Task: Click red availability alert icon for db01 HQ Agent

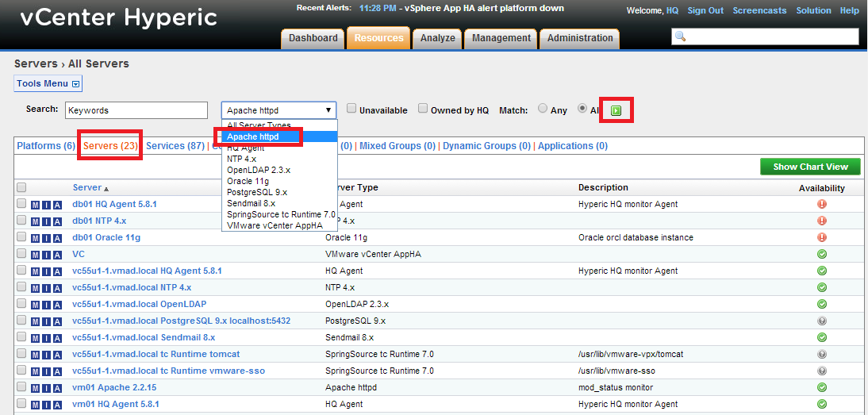Action: (x=821, y=204)
